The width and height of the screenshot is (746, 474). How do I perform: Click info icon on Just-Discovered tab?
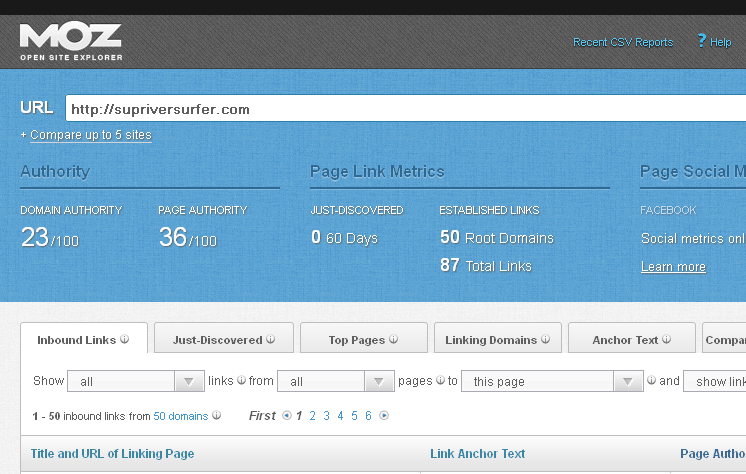(271, 339)
